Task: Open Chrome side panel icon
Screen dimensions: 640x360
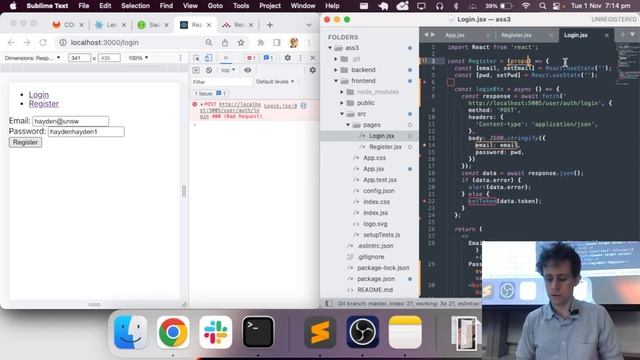Action: pyautogui.click(x=277, y=42)
